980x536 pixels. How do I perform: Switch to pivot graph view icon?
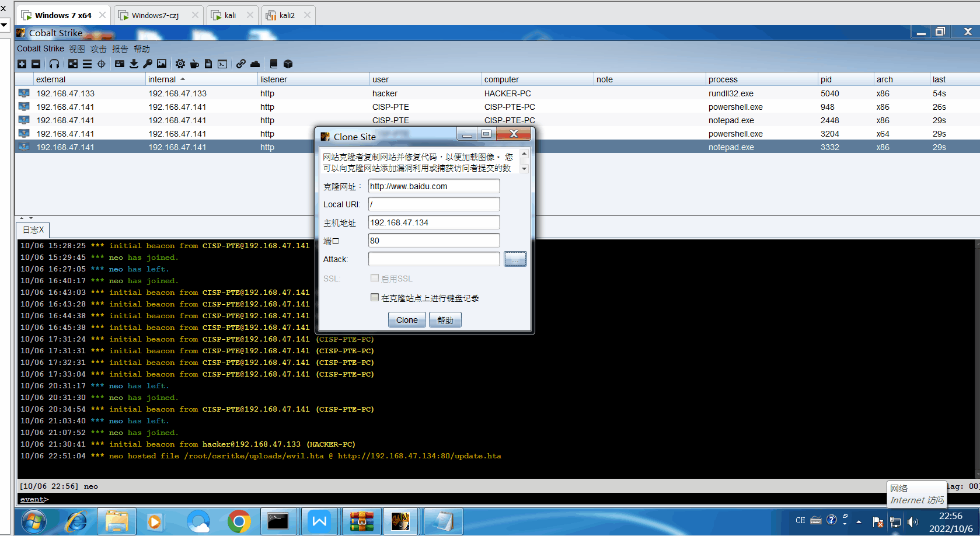pos(73,64)
